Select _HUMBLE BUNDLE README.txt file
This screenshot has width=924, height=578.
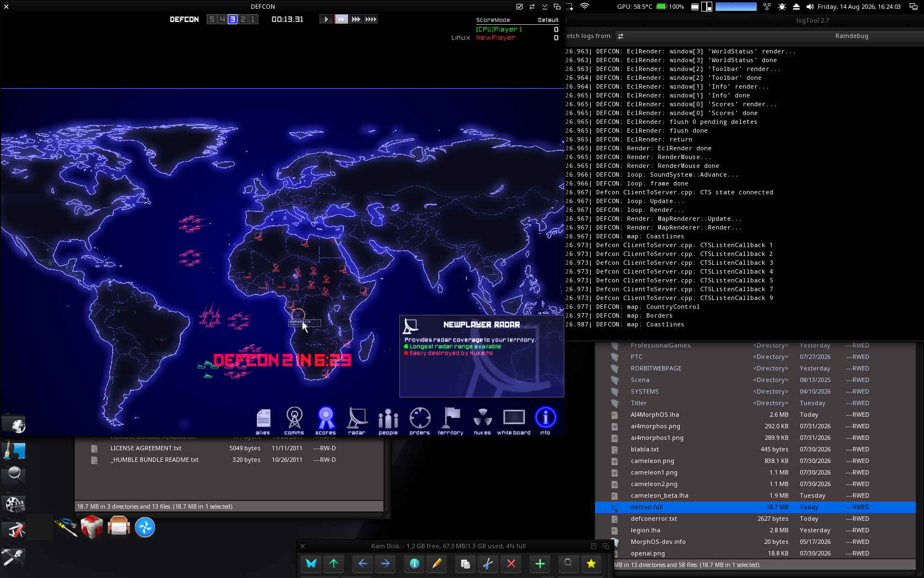click(x=229, y=460)
